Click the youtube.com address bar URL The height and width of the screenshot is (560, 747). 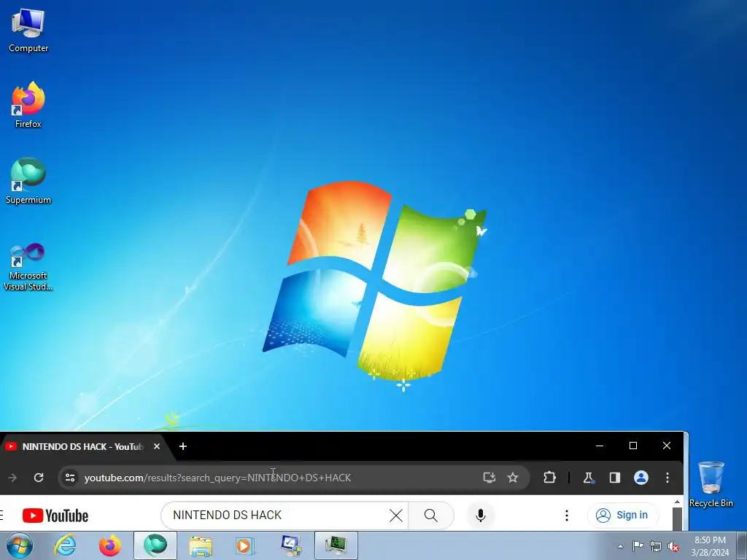[217, 478]
